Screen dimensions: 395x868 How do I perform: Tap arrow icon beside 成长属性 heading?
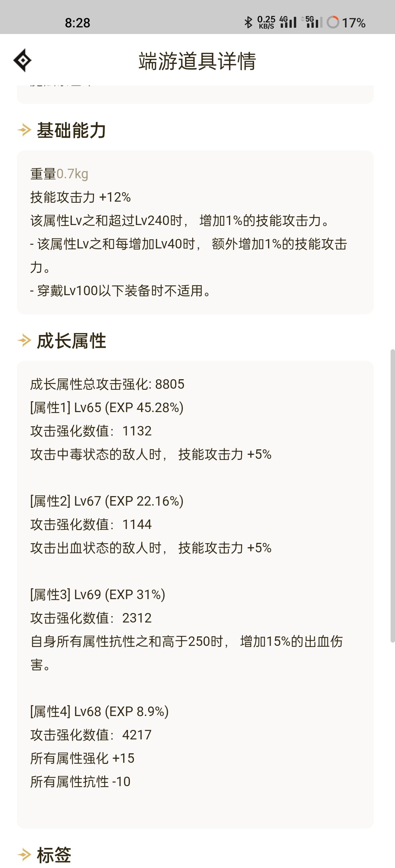pos(25,340)
